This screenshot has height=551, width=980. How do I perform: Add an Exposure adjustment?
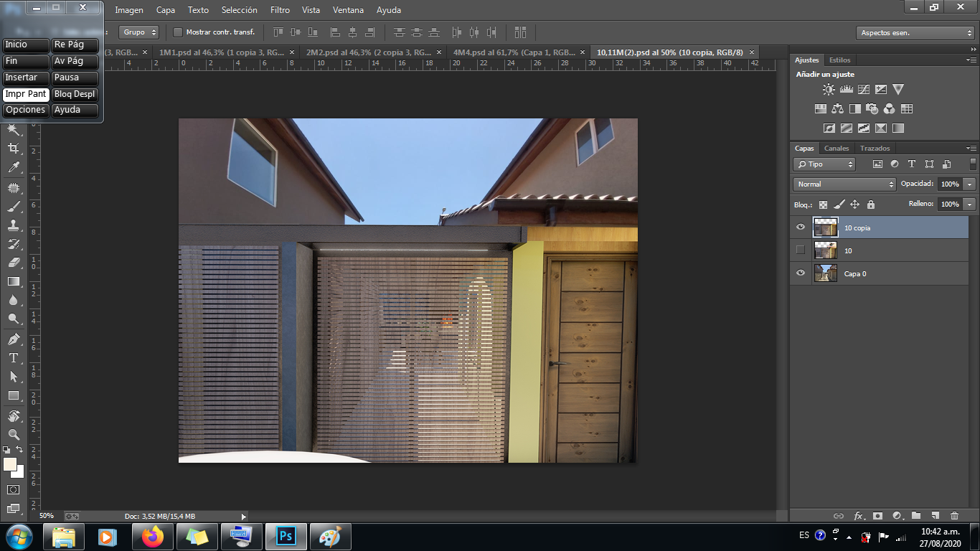point(881,90)
